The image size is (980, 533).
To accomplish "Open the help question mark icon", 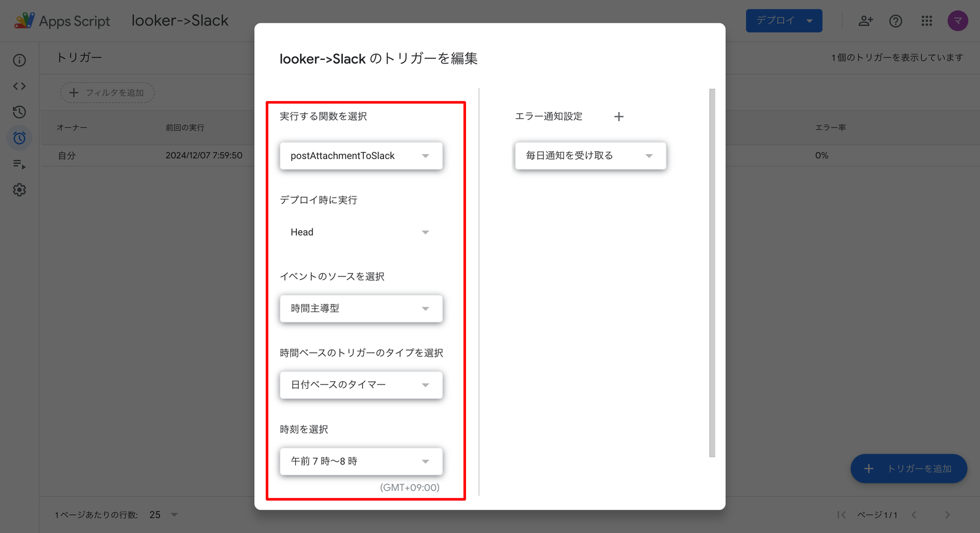I will (x=895, y=21).
